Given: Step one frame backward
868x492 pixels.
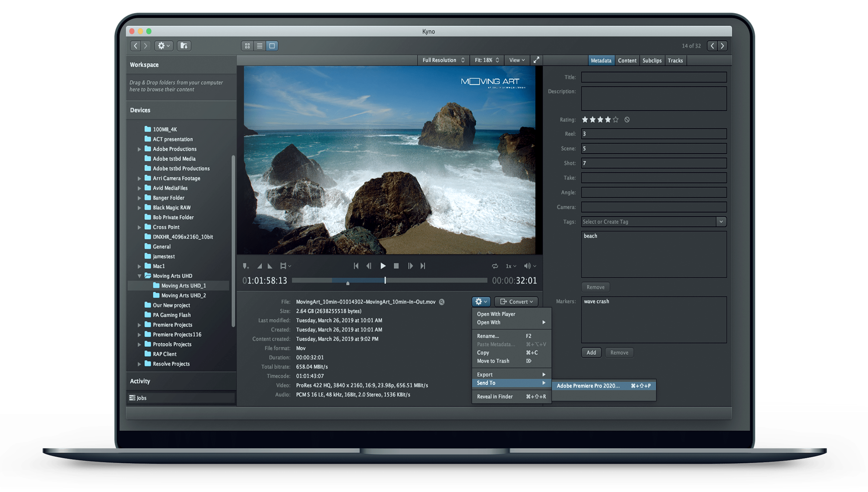Looking at the screenshot, I should pyautogui.click(x=369, y=266).
